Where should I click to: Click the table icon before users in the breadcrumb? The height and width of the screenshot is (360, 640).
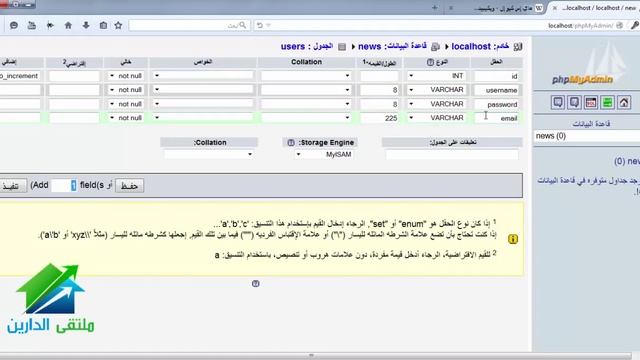tap(342, 47)
